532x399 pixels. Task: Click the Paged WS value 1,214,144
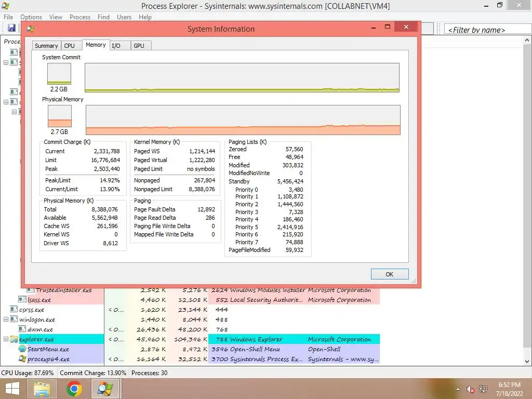[x=202, y=151]
